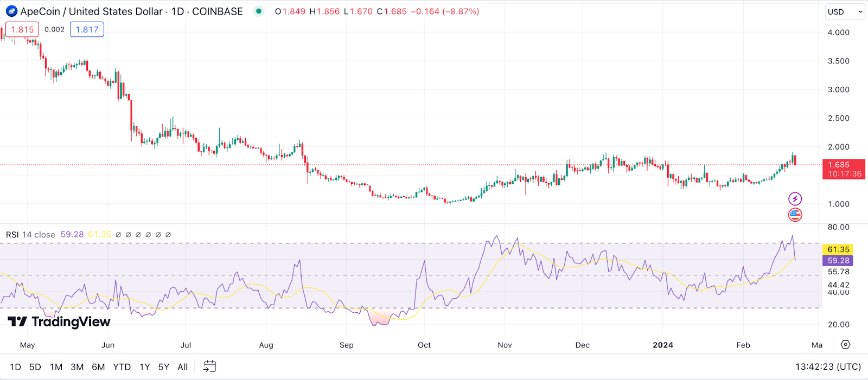Click the 55.78 RSI axis label
Image resolution: width=868 pixels, height=380 pixels.
tap(838, 272)
